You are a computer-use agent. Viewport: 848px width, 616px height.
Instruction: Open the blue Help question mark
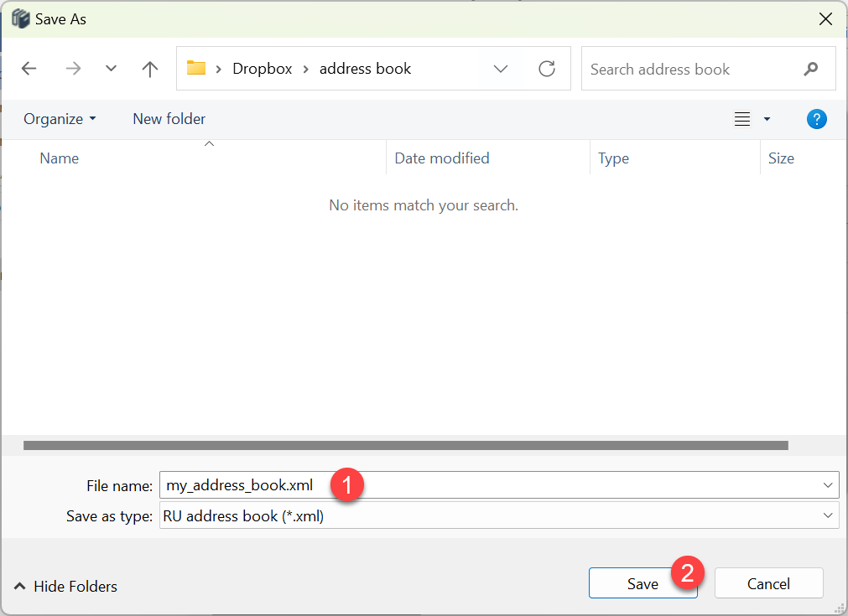(816, 119)
